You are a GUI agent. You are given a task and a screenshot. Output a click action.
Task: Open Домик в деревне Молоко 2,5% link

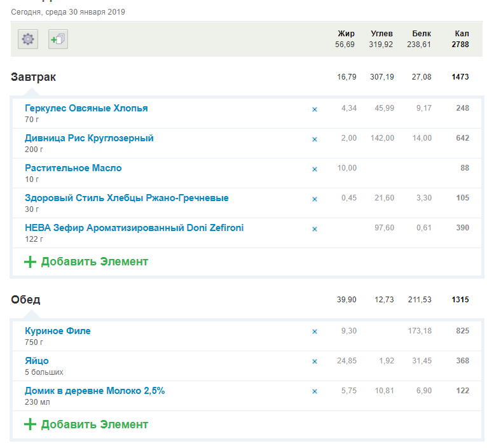point(94,391)
